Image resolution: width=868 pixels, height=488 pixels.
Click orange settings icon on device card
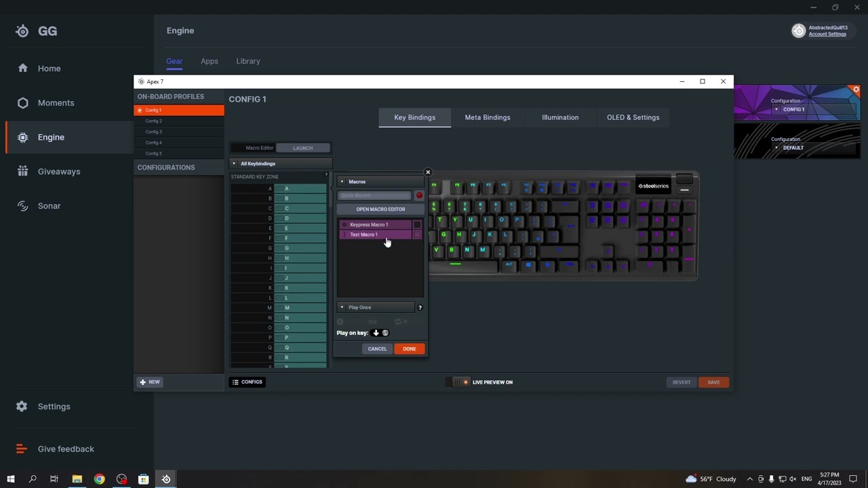[856, 89]
